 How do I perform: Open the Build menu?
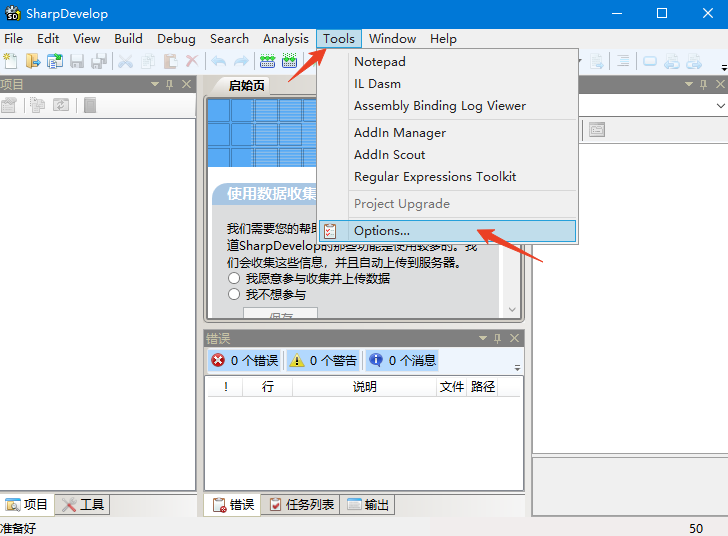[x=129, y=39]
